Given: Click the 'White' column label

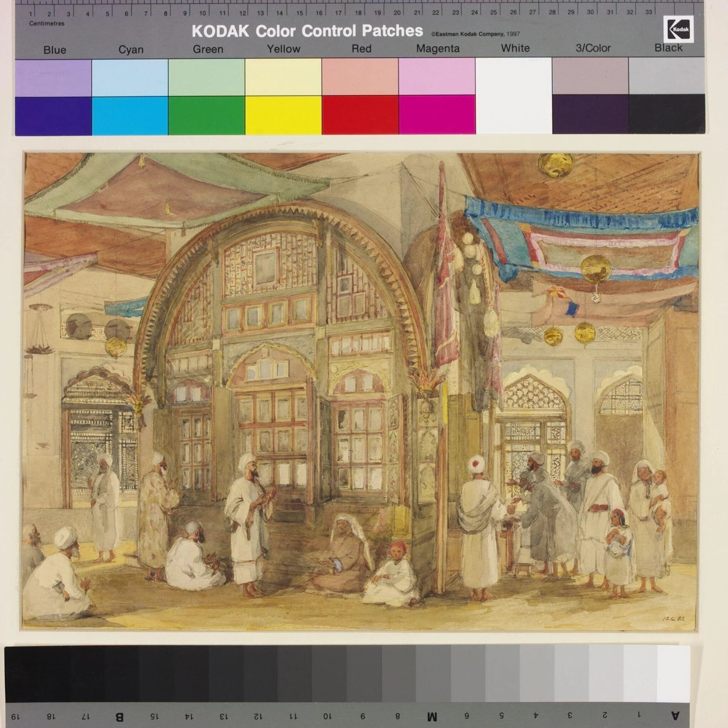Looking at the screenshot, I should pos(515,48).
